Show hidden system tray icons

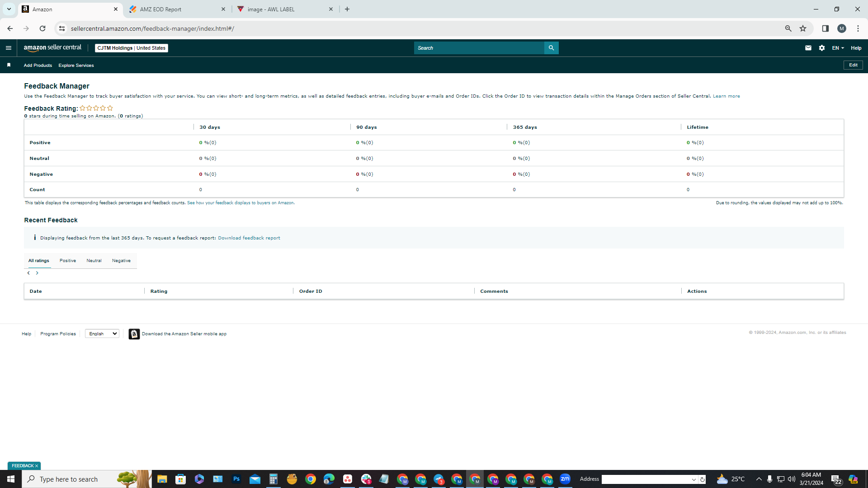pos(759,479)
